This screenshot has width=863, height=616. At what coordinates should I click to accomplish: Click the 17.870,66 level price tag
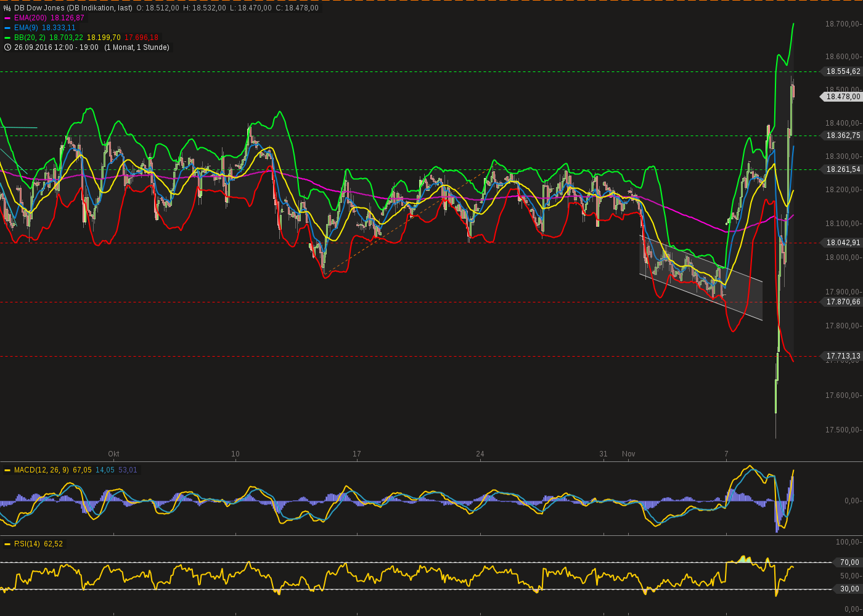pos(843,302)
